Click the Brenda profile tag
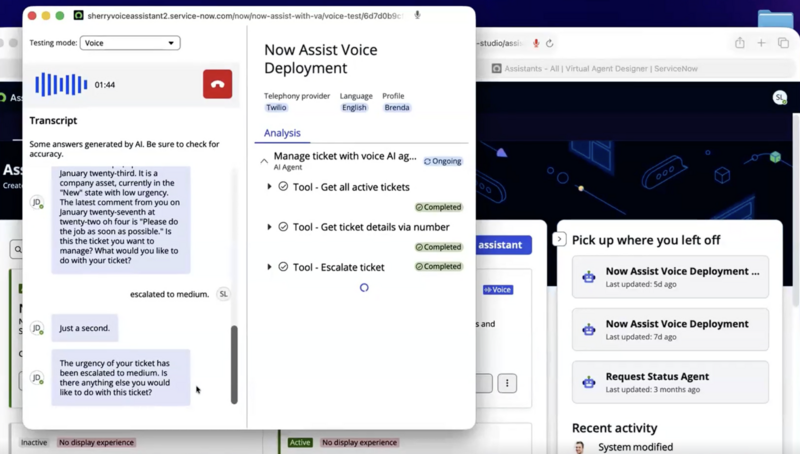 (x=396, y=108)
